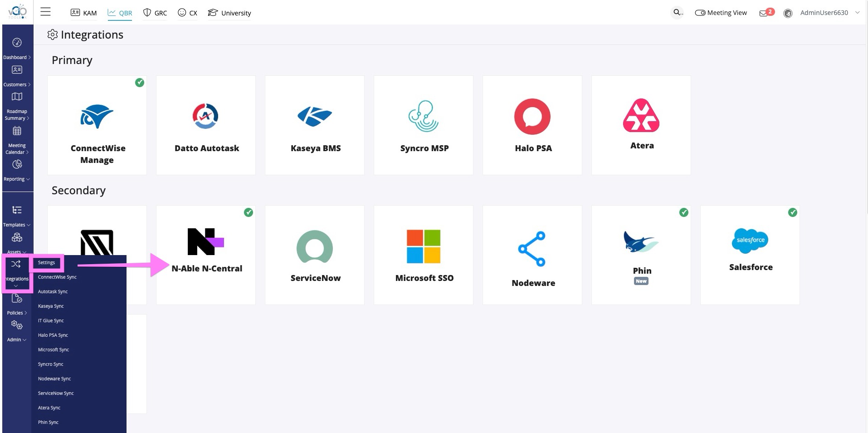Open Kaseya Sync menu item
The image size is (868, 433).
pos(51,306)
